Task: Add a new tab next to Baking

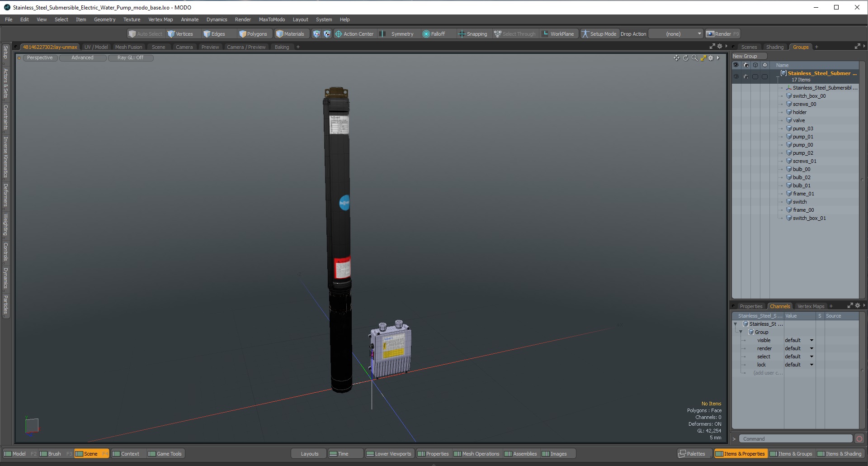Action: tap(298, 47)
